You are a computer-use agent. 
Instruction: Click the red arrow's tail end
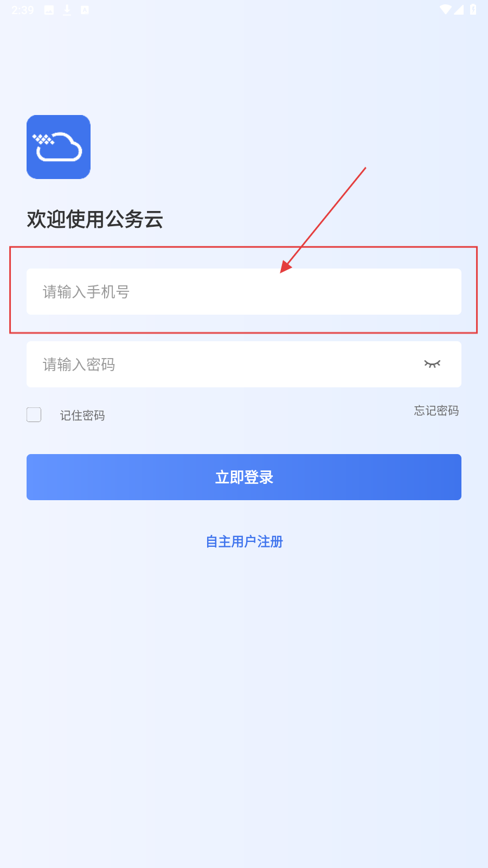pyautogui.click(x=365, y=168)
